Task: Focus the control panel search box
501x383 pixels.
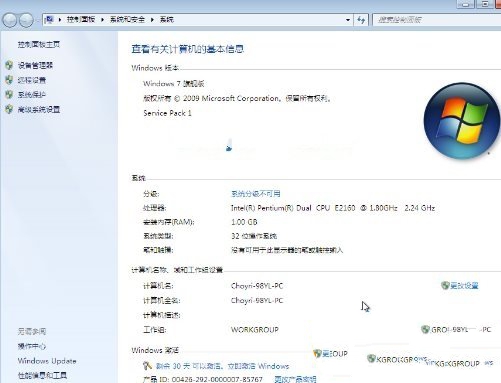Action: tap(436, 20)
